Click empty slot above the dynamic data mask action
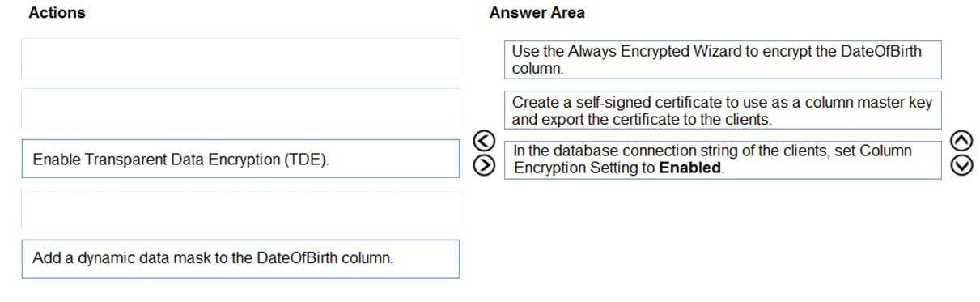 [x=240, y=209]
